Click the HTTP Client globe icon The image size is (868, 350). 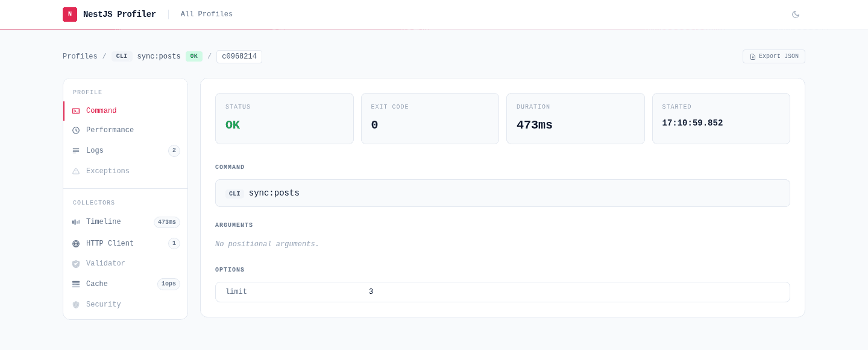click(76, 244)
